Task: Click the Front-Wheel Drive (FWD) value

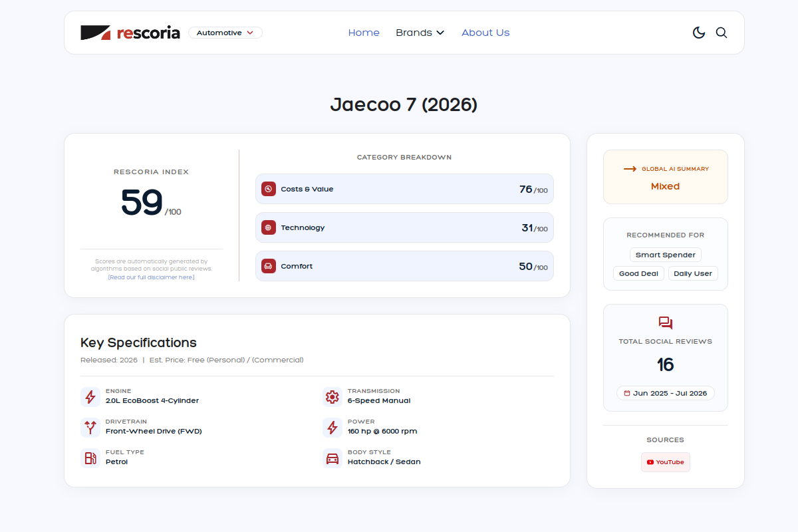Action: pyautogui.click(x=154, y=432)
